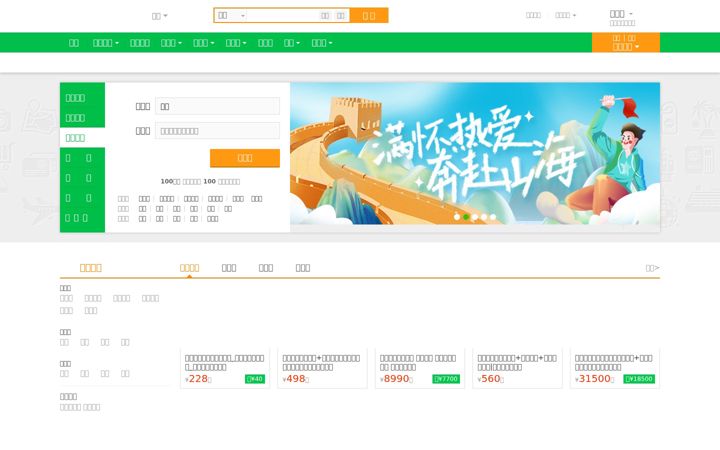Screen dimensions: 720x450
Task: Open the third green navigation item
Action: pyautogui.click(x=140, y=43)
